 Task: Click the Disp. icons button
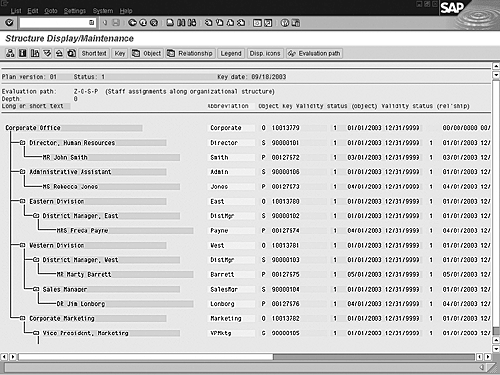(265, 53)
